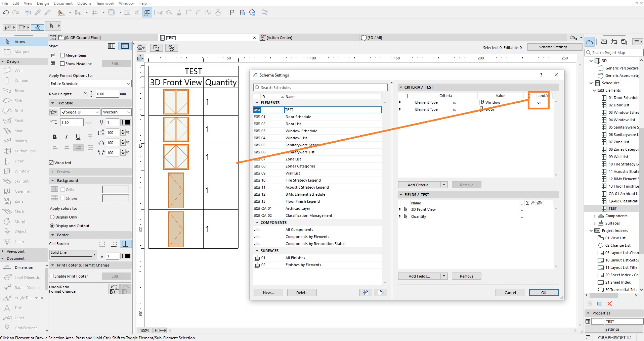Image resolution: width=644 pixels, height=341 pixels.
Task: Open the Teamwork menu
Action: (105, 3)
